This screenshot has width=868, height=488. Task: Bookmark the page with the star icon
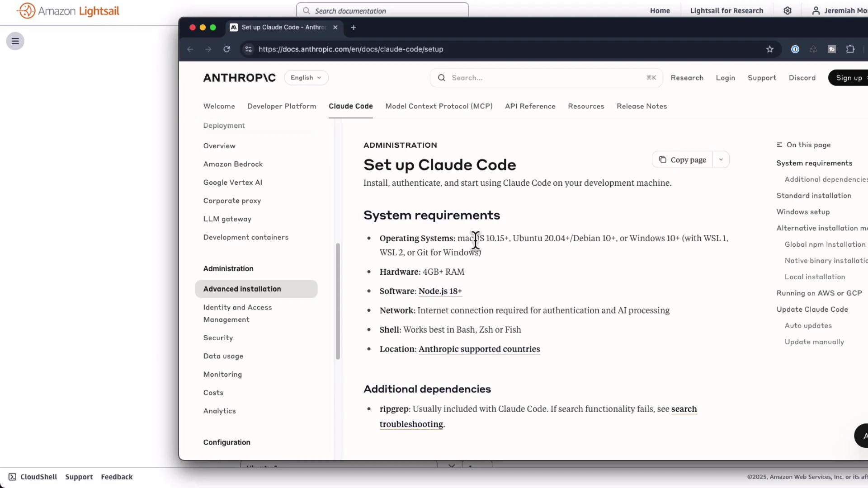[770, 49]
